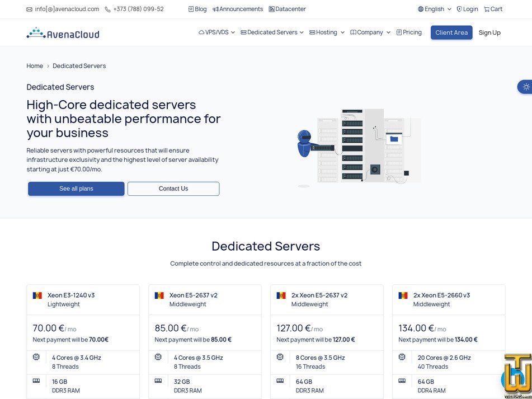532x399 pixels.
Task: Click the 134.00 € / mo price
Action: point(422,328)
